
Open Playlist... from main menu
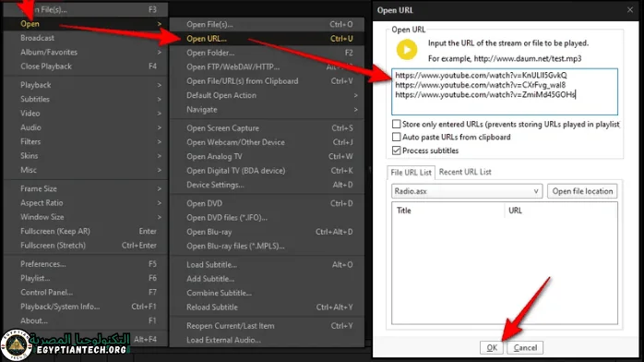tap(86, 278)
